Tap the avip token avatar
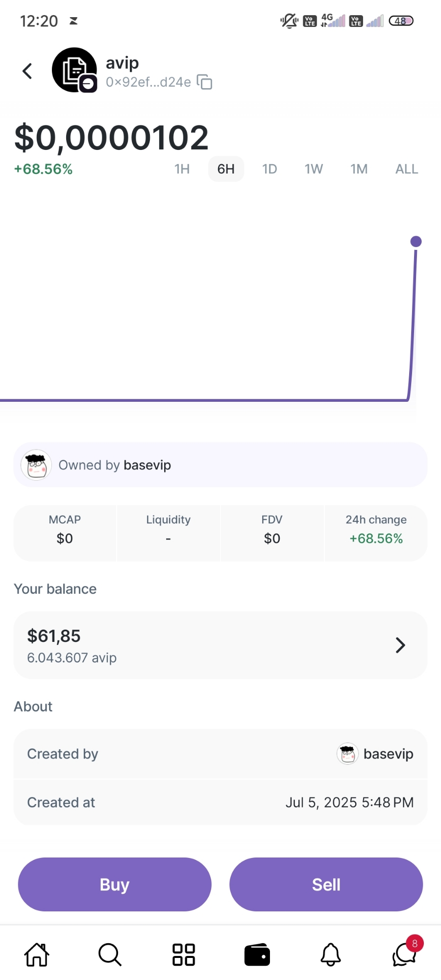 (74, 70)
